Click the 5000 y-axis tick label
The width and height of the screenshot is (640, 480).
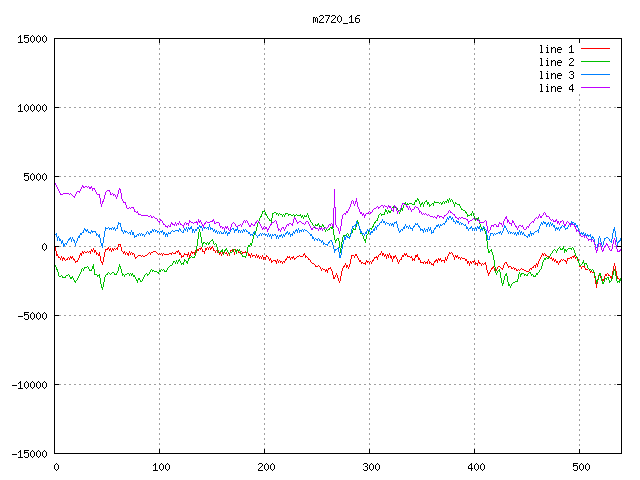[35, 177]
